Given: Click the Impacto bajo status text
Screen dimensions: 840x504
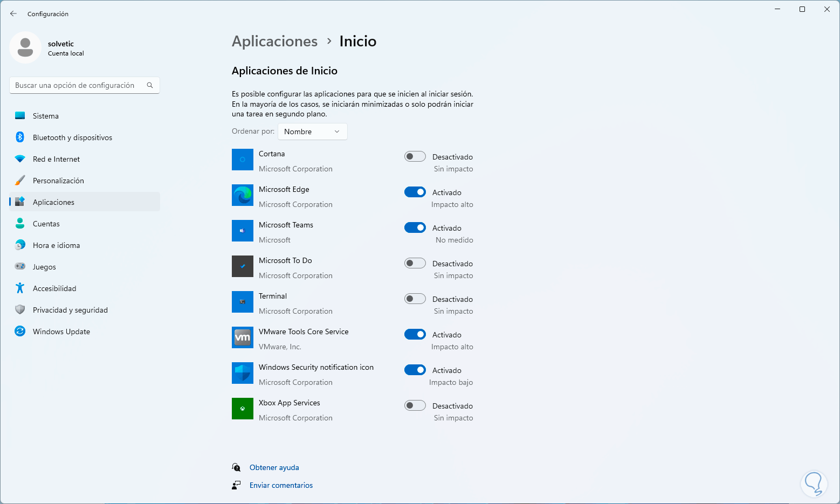Looking at the screenshot, I should (451, 382).
